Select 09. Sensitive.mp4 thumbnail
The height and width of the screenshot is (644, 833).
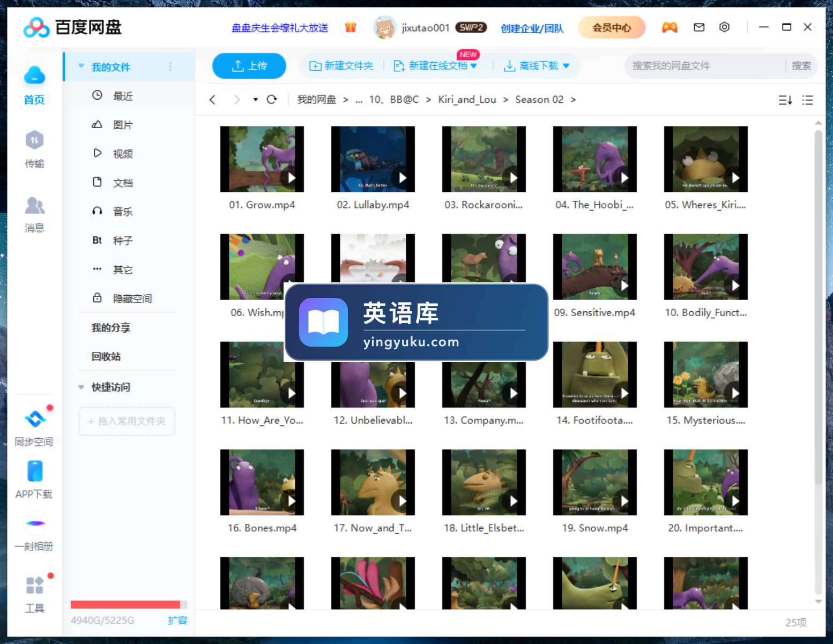[x=595, y=267]
